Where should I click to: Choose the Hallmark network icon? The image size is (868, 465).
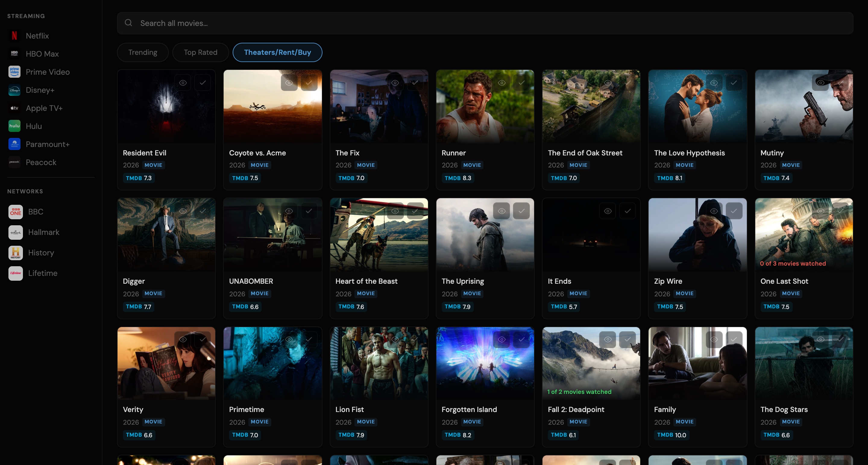coord(15,232)
